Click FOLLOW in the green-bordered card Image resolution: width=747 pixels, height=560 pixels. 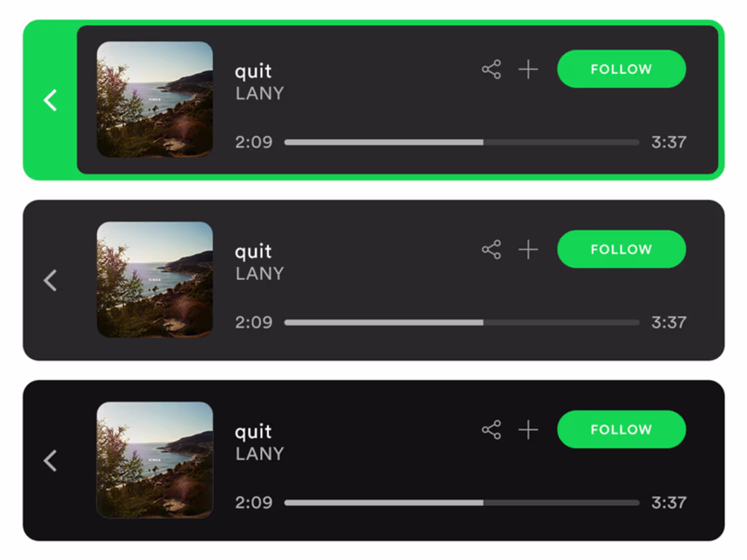(x=622, y=69)
